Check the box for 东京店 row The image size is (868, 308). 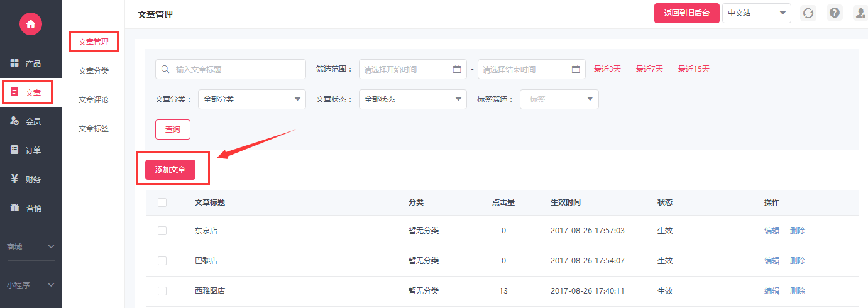point(162,231)
